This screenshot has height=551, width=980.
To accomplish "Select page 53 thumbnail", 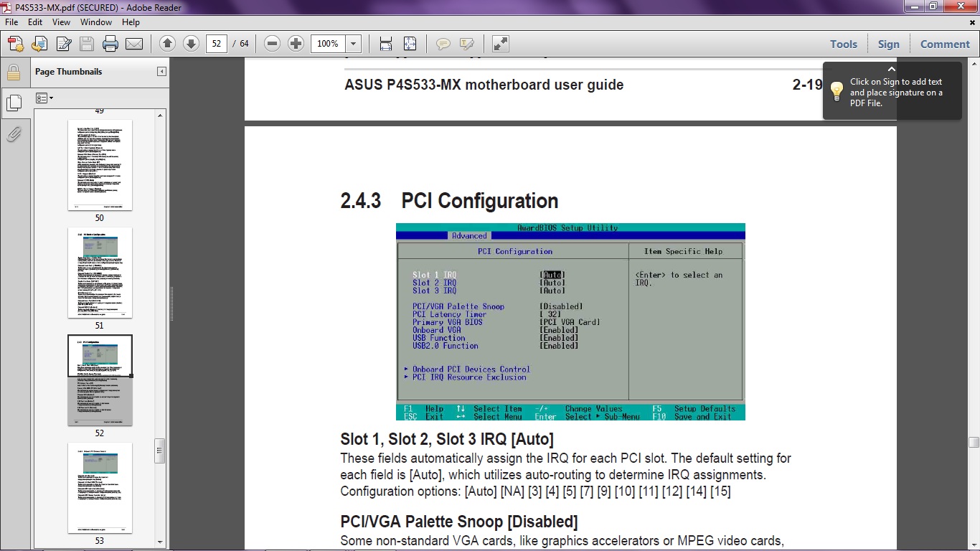I will (100, 488).
